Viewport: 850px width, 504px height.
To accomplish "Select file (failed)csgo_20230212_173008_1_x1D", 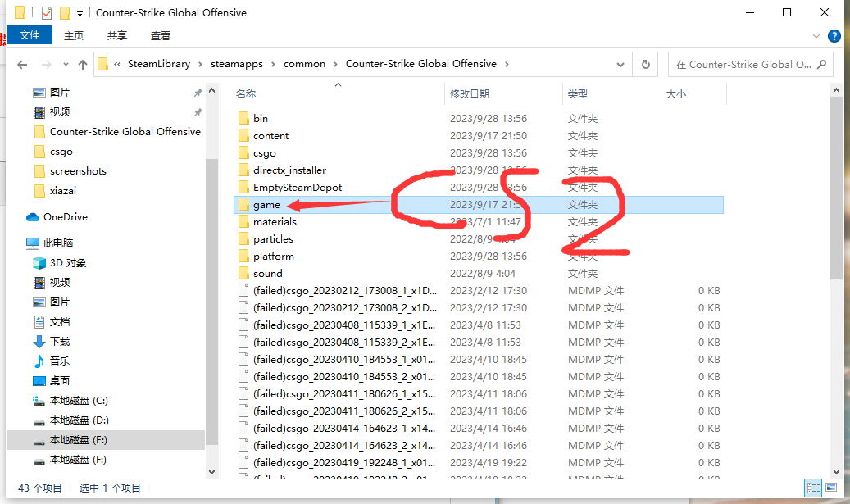I will pos(344,290).
